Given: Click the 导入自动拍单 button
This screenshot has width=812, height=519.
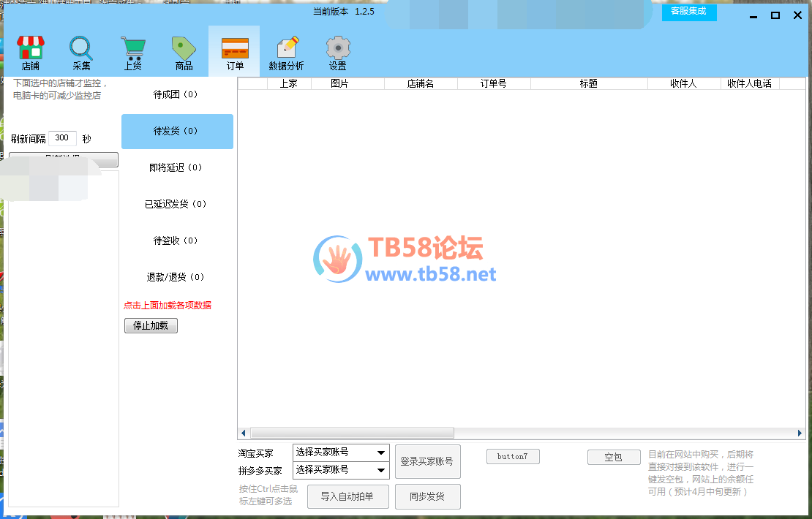Looking at the screenshot, I should [347, 497].
